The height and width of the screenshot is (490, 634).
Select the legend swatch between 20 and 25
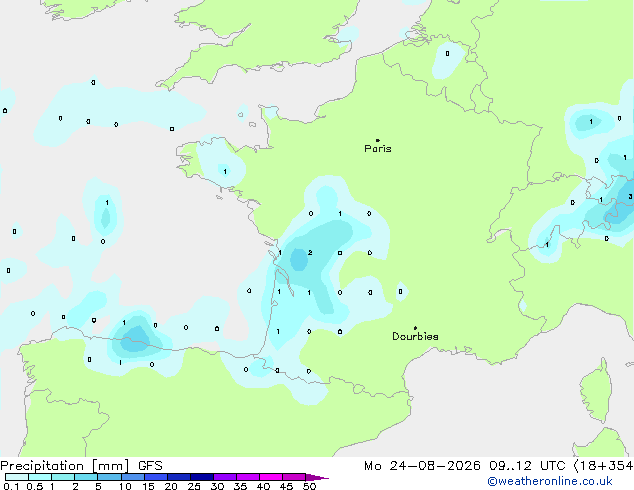(178, 477)
